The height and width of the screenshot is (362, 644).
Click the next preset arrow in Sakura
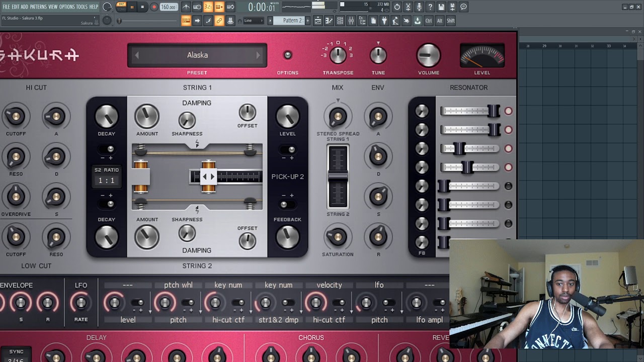coord(259,55)
